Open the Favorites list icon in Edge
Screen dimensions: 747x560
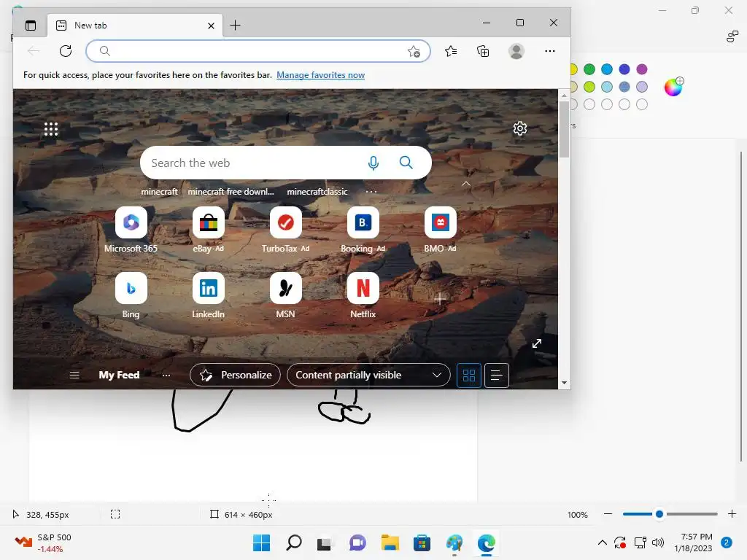click(451, 51)
